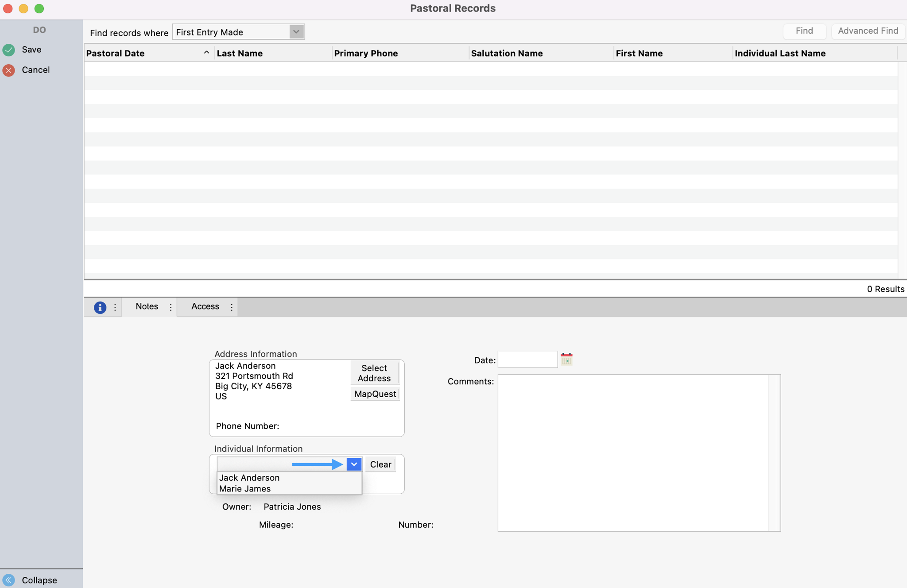The image size is (907, 588).
Task: Switch to the Access tab
Action: pos(205,306)
